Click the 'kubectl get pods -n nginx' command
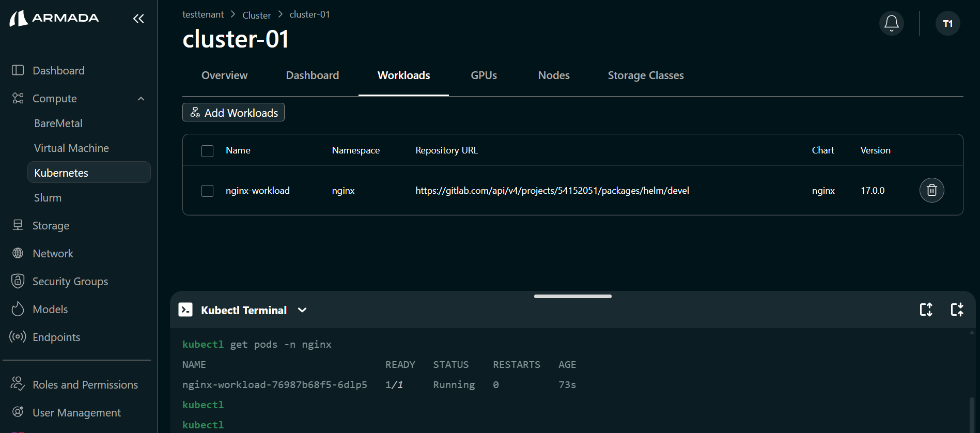This screenshot has width=980, height=433. (257, 345)
